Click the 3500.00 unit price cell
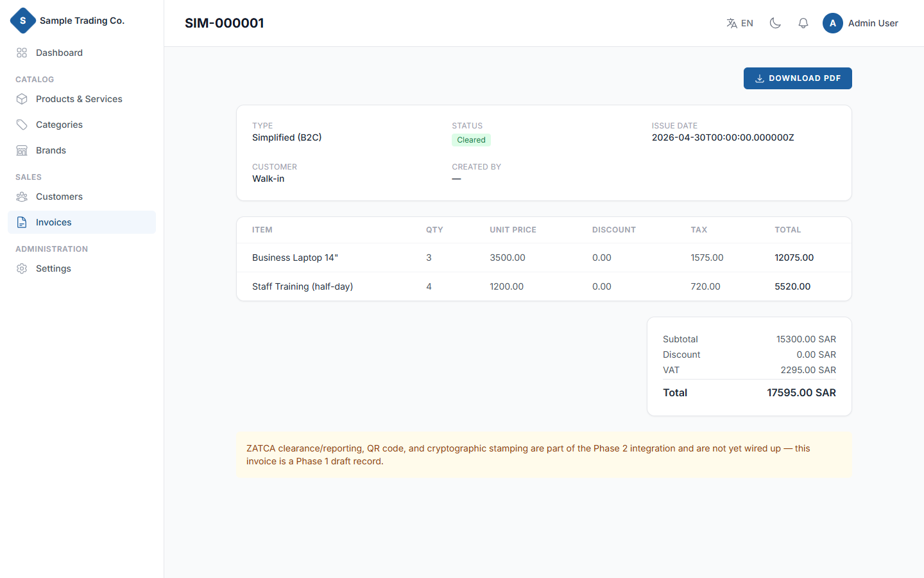 508,258
